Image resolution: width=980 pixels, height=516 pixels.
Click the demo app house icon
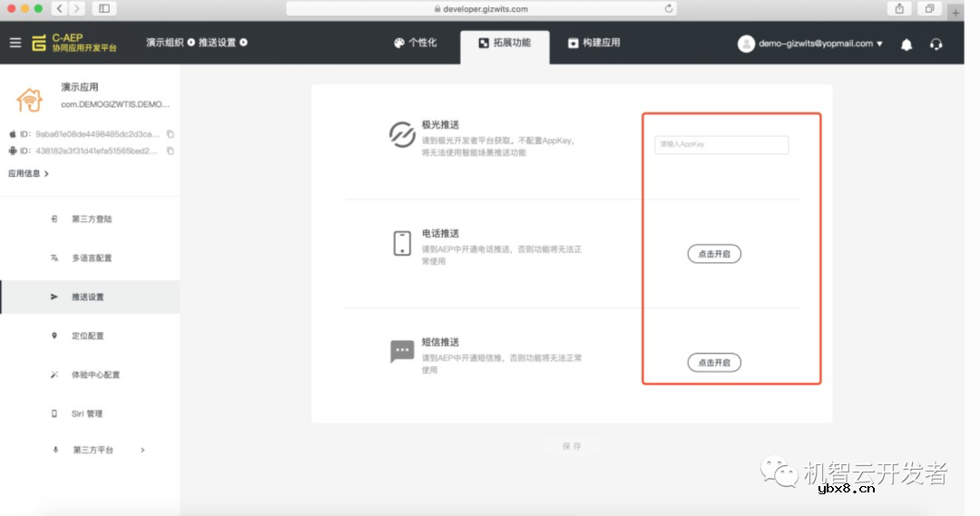tap(29, 100)
